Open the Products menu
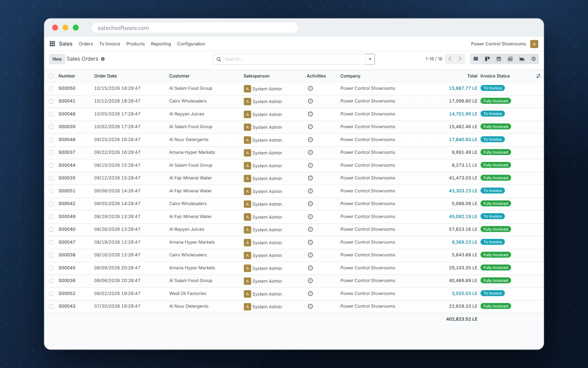 (x=135, y=44)
